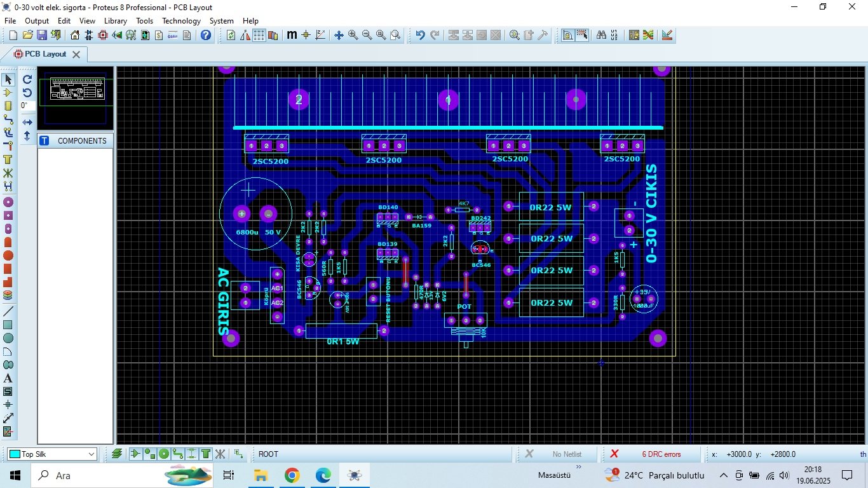Screen dimensions: 868x488
Task: Zoom out with the magnifier minus icon
Action: (367, 35)
